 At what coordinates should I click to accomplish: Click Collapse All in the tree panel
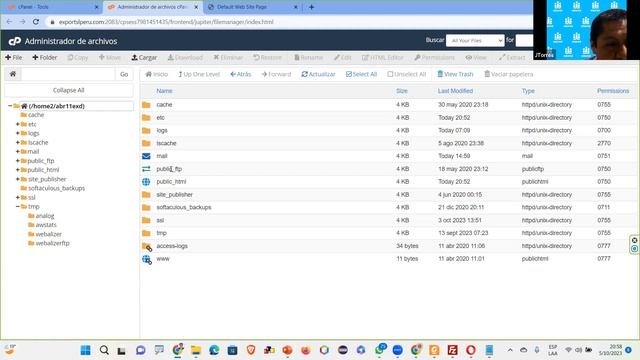[69, 90]
